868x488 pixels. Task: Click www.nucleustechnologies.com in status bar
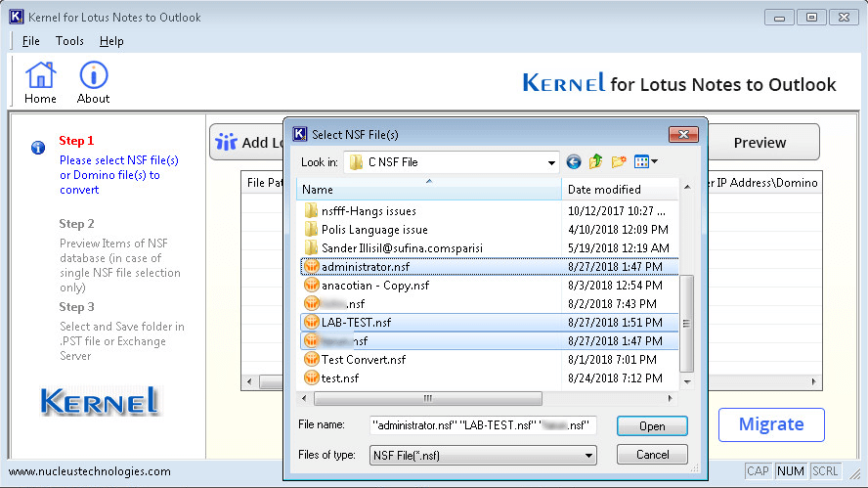(90, 471)
